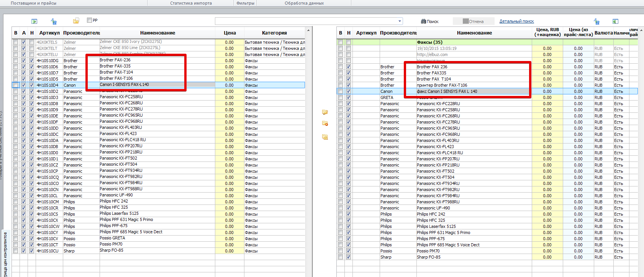The width and height of the screenshot is (644, 277).
Task: Toggle column А checkbox for article 4H10S10CU
Action: click(x=23, y=251)
